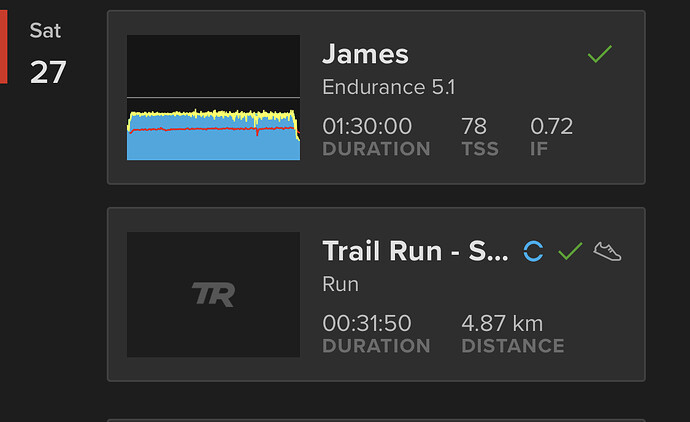
Task: Click the blue sync icon on Trail Run
Action: [x=534, y=251]
